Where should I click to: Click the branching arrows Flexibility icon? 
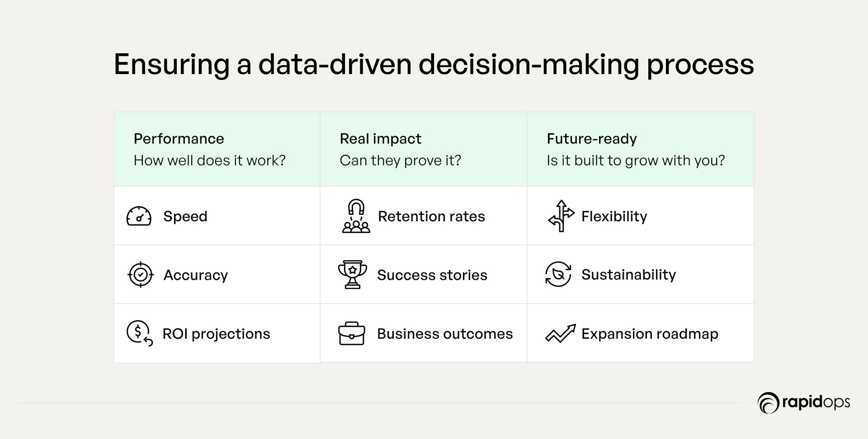(561, 216)
